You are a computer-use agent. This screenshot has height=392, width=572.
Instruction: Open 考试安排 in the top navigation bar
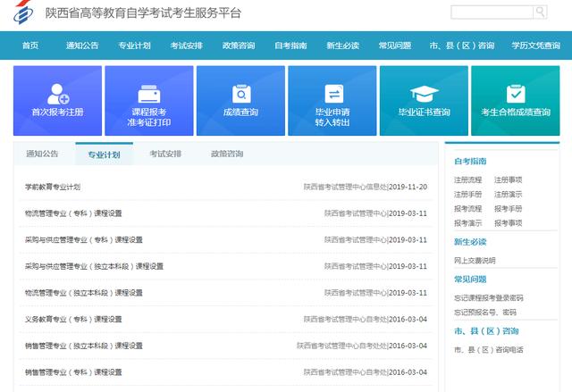coord(187,46)
